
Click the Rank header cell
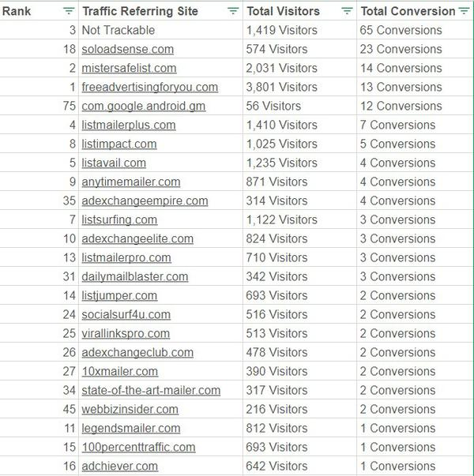(x=24, y=11)
